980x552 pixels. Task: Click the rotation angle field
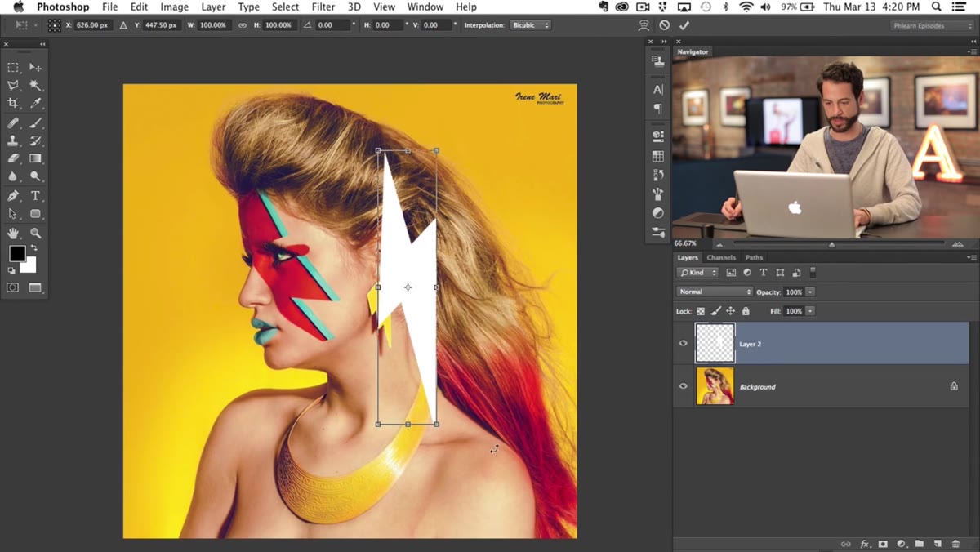tap(332, 25)
